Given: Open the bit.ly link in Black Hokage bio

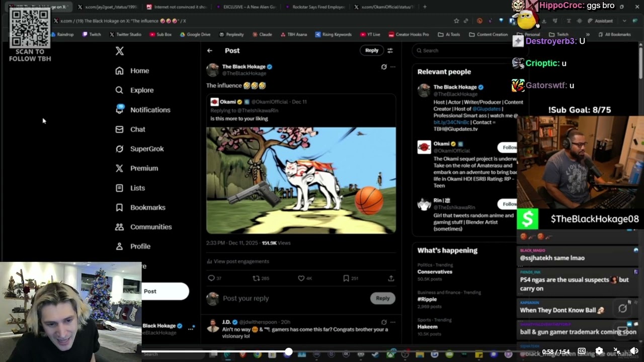Looking at the screenshot, I should point(451,122).
